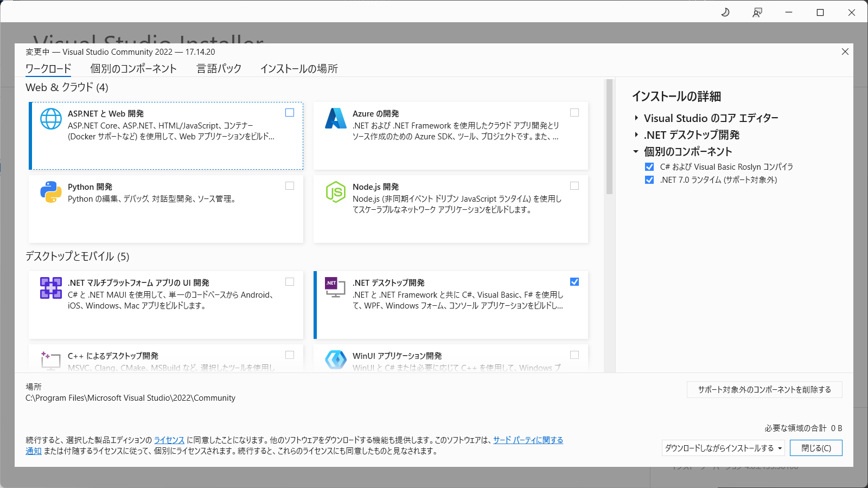This screenshot has width=868, height=488.
Task: Click the moon theme icon in title bar
Action: pyautogui.click(x=725, y=12)
